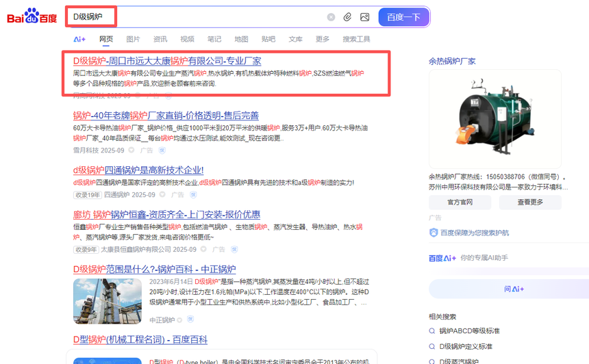
Task: Click the magnifier icon beside D级锅炉定义标准
Action: 432,347
